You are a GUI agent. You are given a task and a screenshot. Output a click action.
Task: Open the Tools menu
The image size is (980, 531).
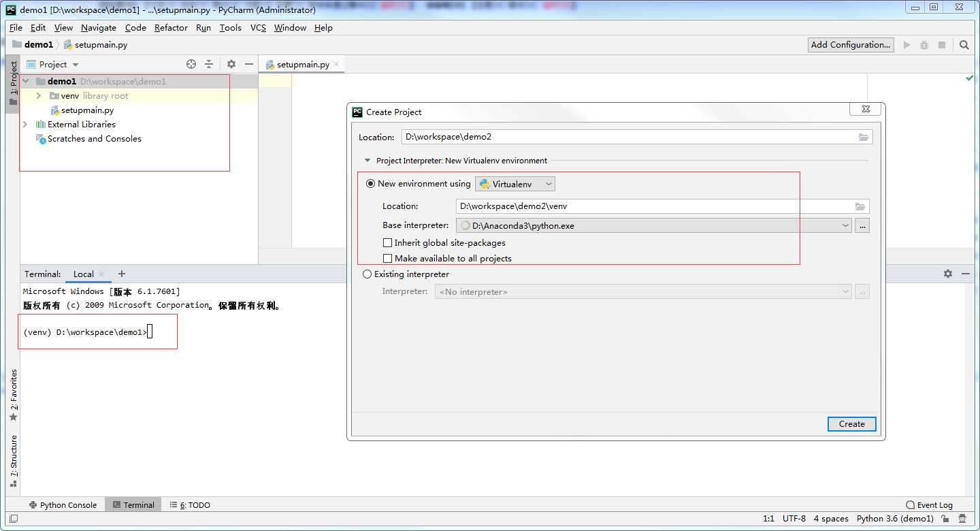[231, 28]
